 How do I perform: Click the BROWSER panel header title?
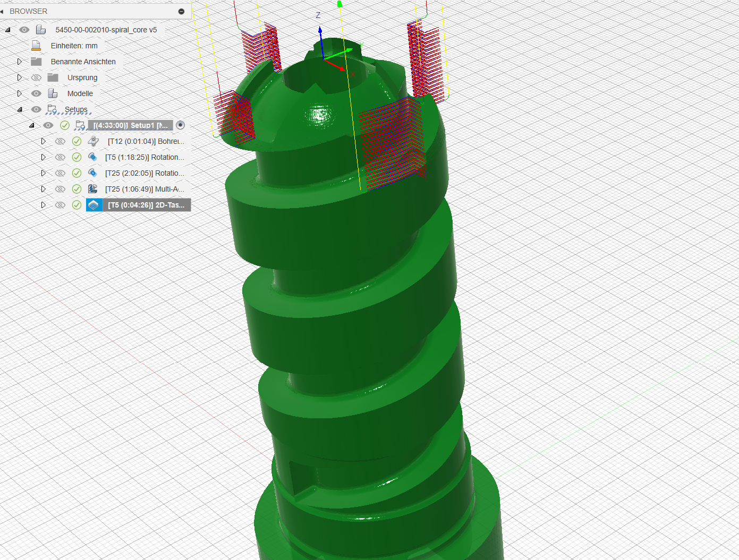29,11
